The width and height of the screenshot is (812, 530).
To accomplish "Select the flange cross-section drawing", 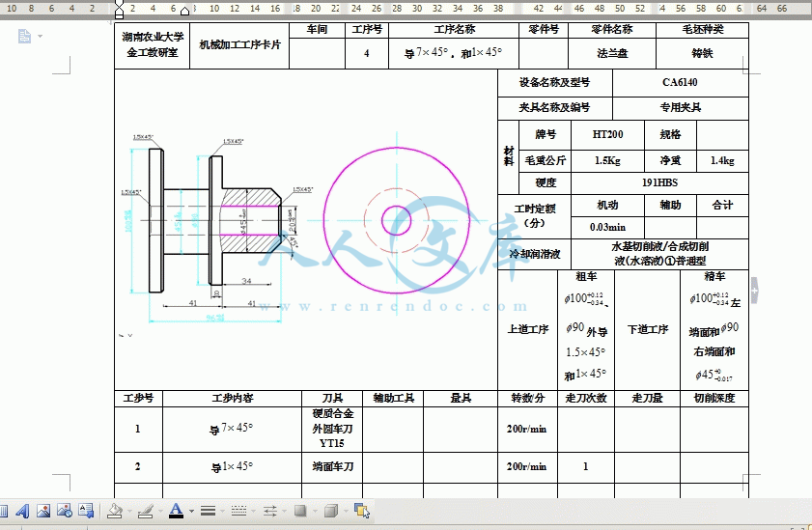I will coord(216,228).
